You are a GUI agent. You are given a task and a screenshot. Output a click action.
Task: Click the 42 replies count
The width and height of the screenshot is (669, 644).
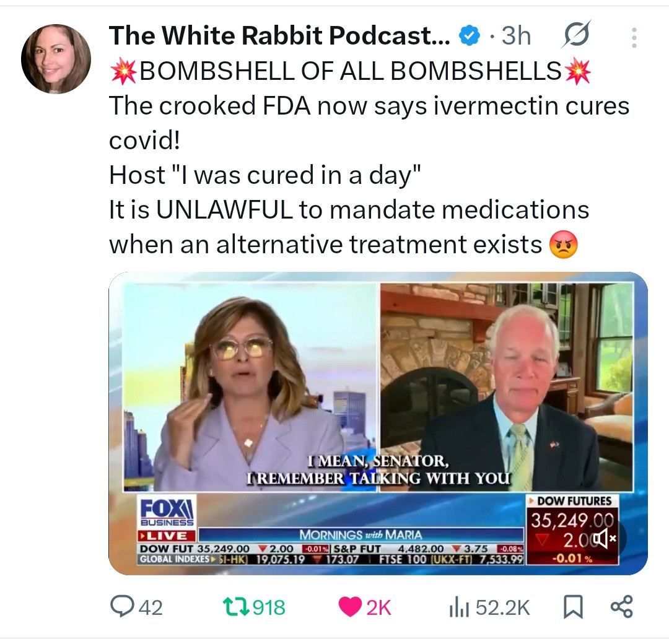(151, 607)
